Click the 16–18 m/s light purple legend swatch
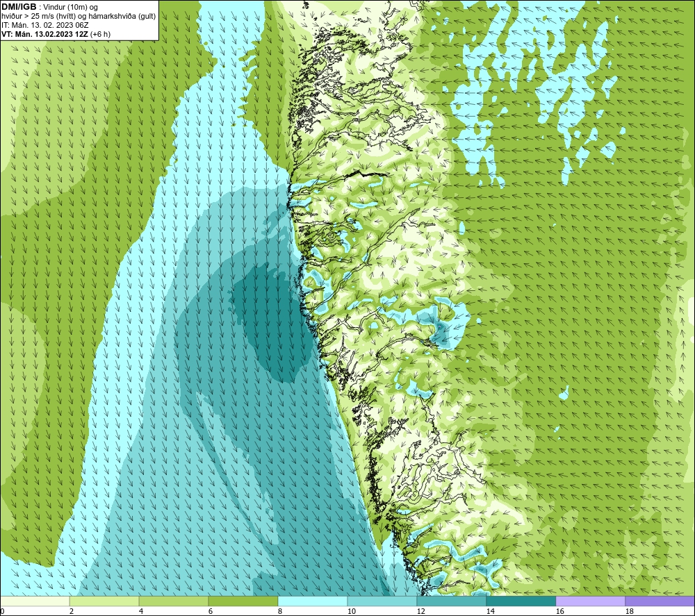This screenshot has height=616, width=695. pos(590,601)
